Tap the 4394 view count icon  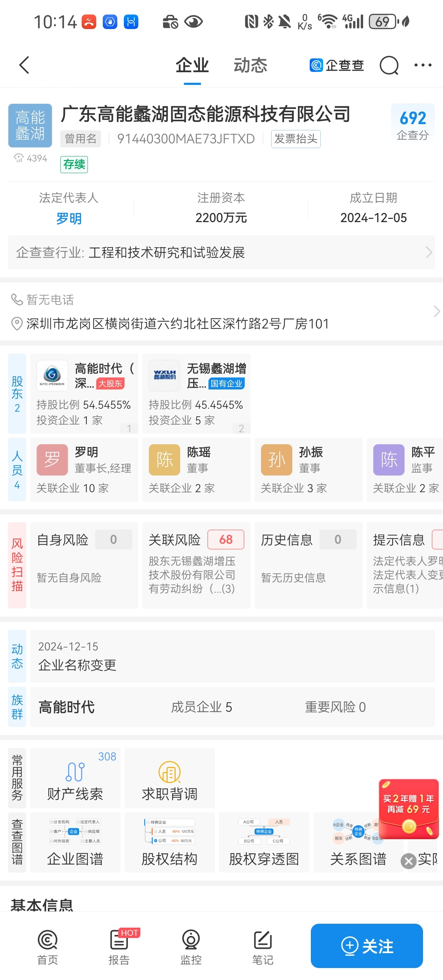(19, 158)
